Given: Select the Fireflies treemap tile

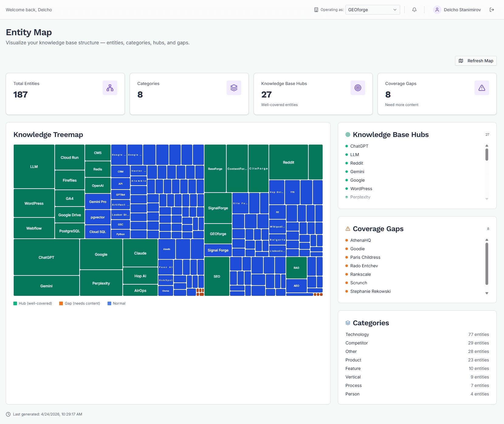Looking at the screenshot, I should click(x=70, y=180).
